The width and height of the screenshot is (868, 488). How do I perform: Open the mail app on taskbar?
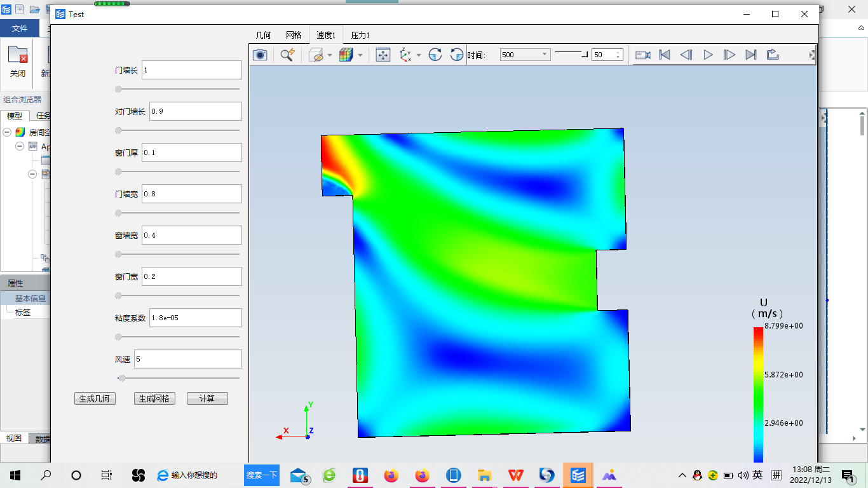[x=299, y=476]
